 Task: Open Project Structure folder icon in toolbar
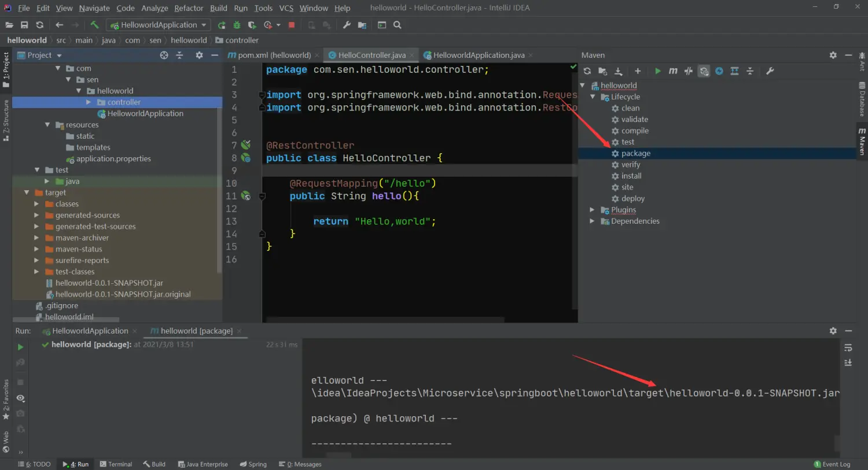click(362, 25)
